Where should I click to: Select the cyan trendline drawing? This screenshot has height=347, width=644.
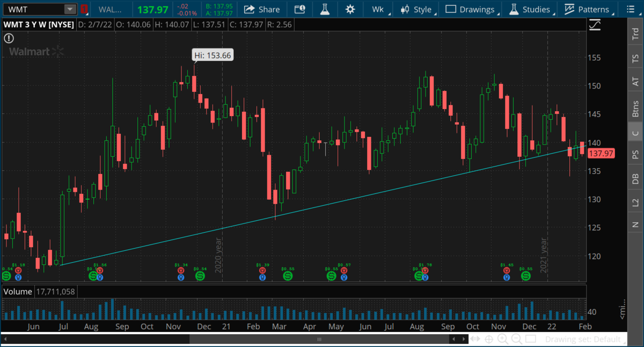322,206
